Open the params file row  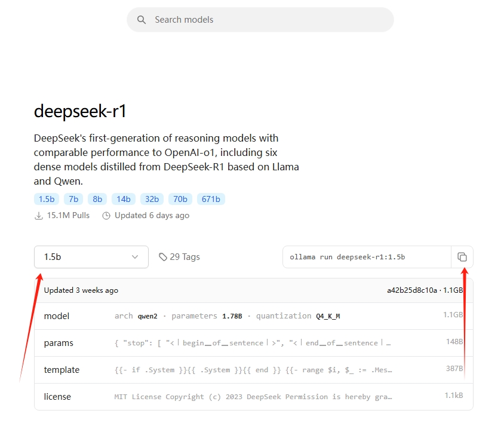[x=254, y=343]
